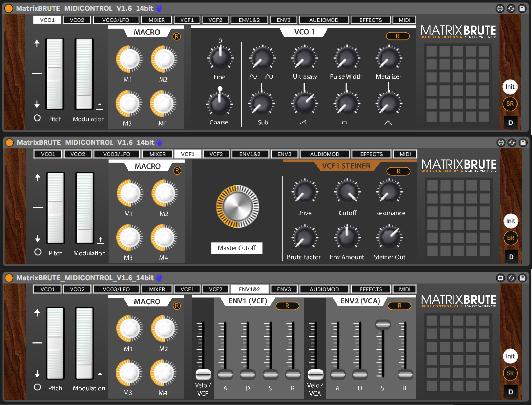This screenshot has width=532, height=405.
Task: Open the EFFECTS tab in the top device
Action: coord(371,20)
